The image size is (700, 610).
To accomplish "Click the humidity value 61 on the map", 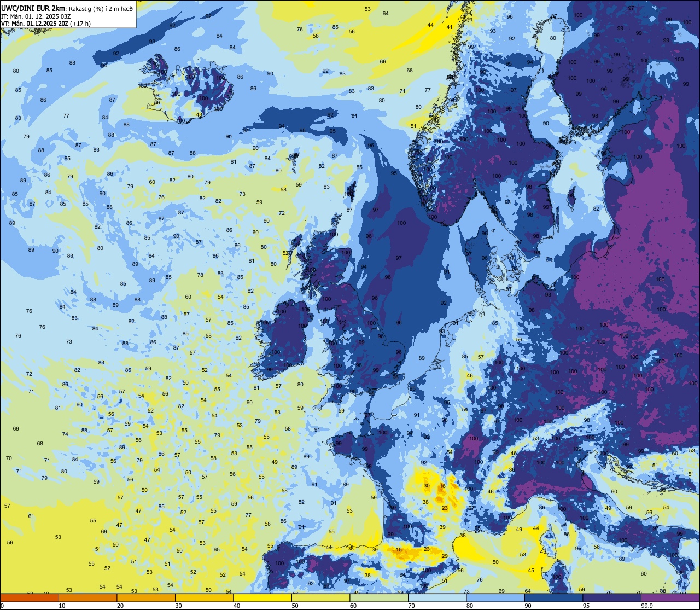I will (31, 516).
